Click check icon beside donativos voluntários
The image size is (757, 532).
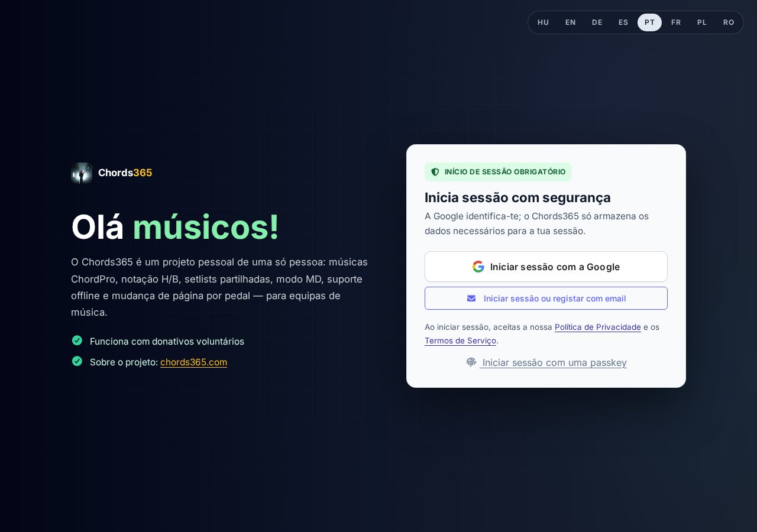[77, 340]
